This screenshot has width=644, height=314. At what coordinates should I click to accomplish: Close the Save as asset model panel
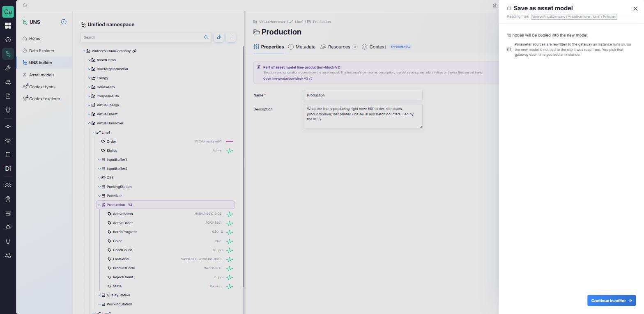(635, 9)
